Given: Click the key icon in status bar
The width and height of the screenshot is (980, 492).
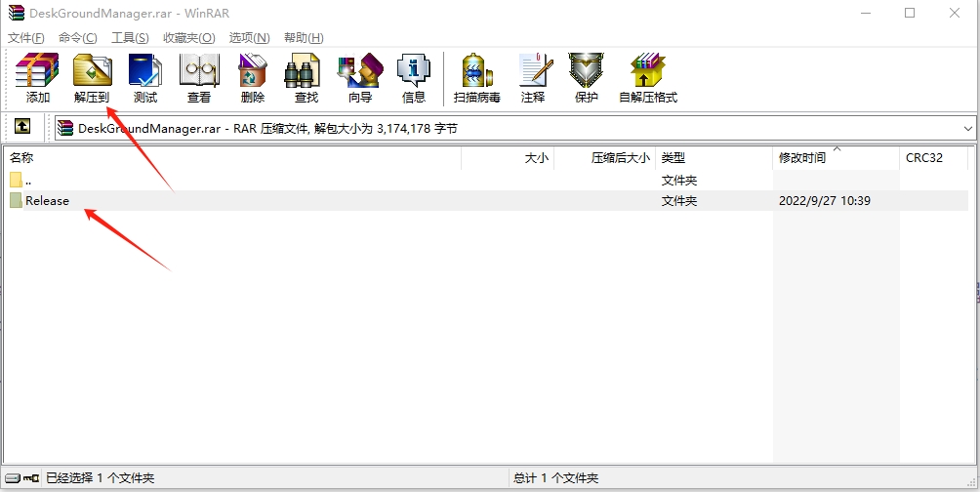Looking at the screenshot, I should point(30,478).
